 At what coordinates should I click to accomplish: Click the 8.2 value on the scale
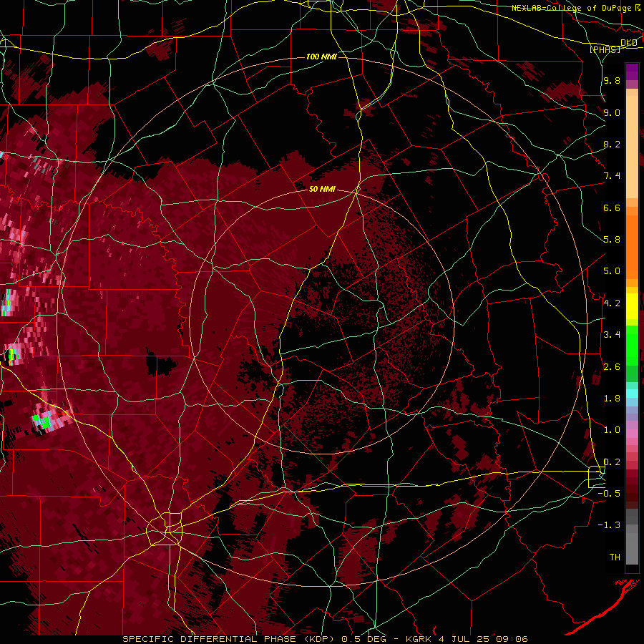click(612, 144)
